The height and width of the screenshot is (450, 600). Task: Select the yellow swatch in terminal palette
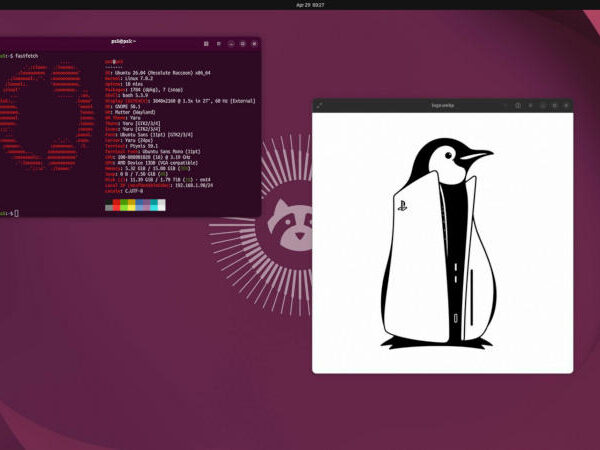tap(131, 205)
